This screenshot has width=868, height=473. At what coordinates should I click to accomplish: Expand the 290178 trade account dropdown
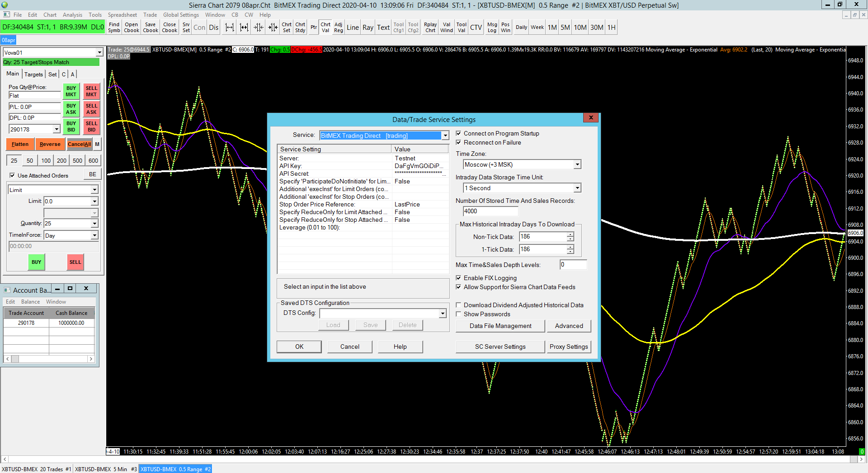tap(57, 129)
